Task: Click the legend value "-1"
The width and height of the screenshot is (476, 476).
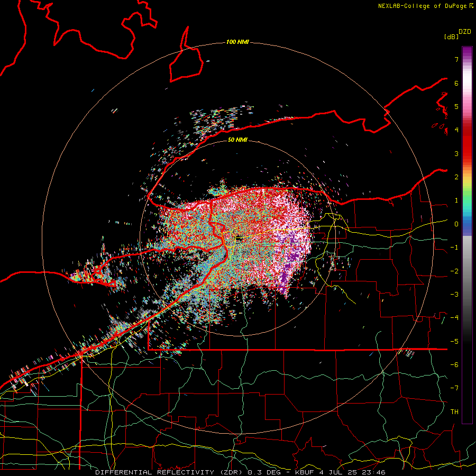Action: pyautogui.click(x=454, y=248)
